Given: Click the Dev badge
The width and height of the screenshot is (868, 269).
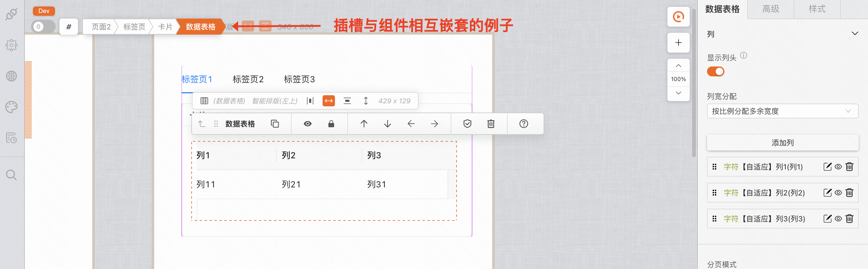Looking at the screenshot, I should (x=44, y=11).
